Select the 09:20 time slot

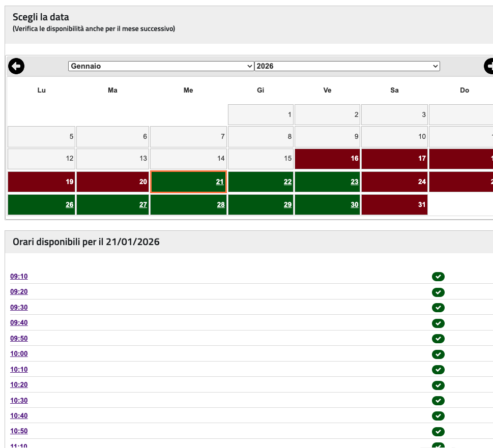[19, 292]
